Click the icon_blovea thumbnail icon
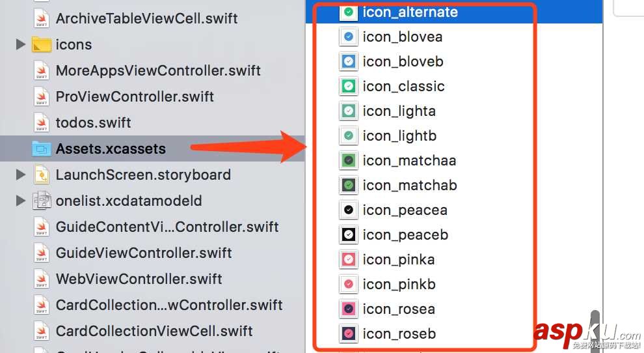The image size is (644, 353). (x=349, y=37)
